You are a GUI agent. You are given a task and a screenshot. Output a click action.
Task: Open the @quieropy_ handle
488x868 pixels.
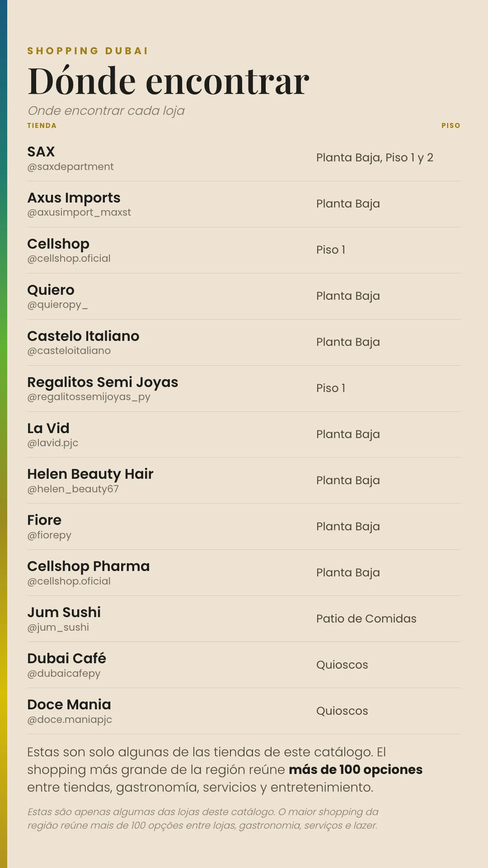57,305
